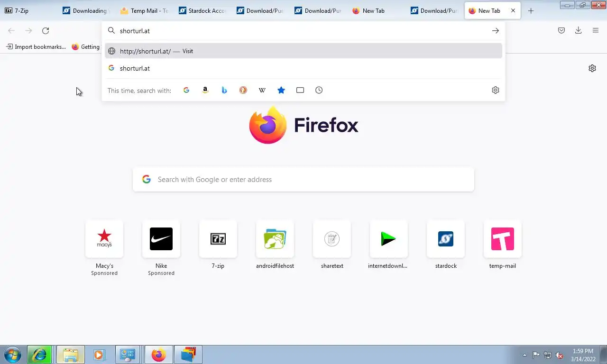The image size is (607, 364).
Task: Switch to the inactive New Tab tab
Action: [376, 11]
